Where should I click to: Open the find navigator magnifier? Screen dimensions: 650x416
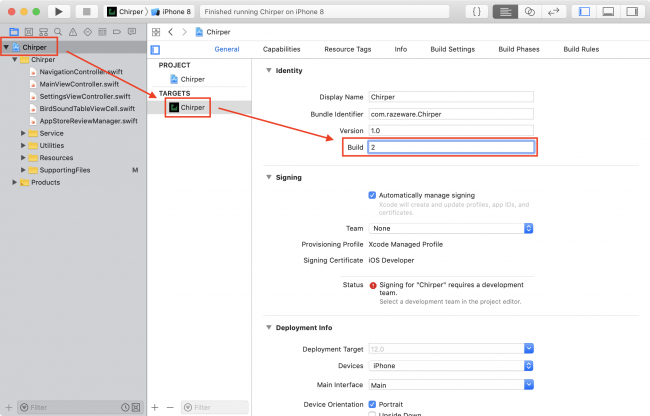[x=58, y=32]
